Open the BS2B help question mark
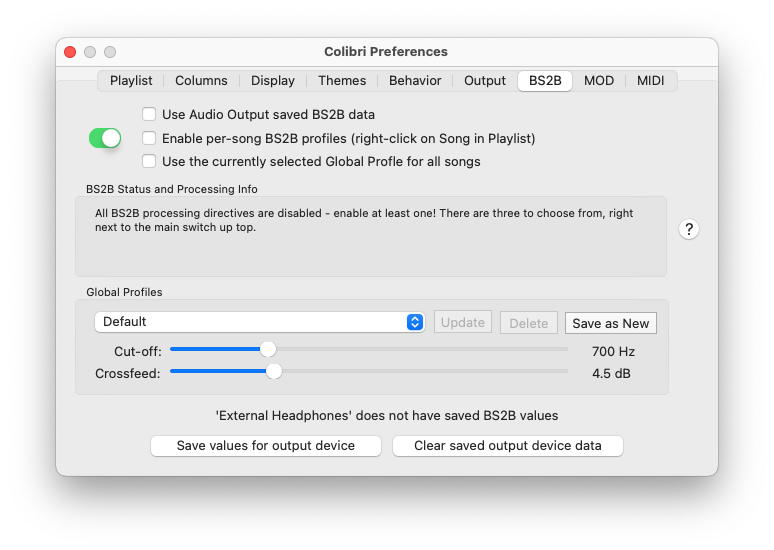Image resolution: width=774 pixels, height=550 pixels. click(689, 229)
